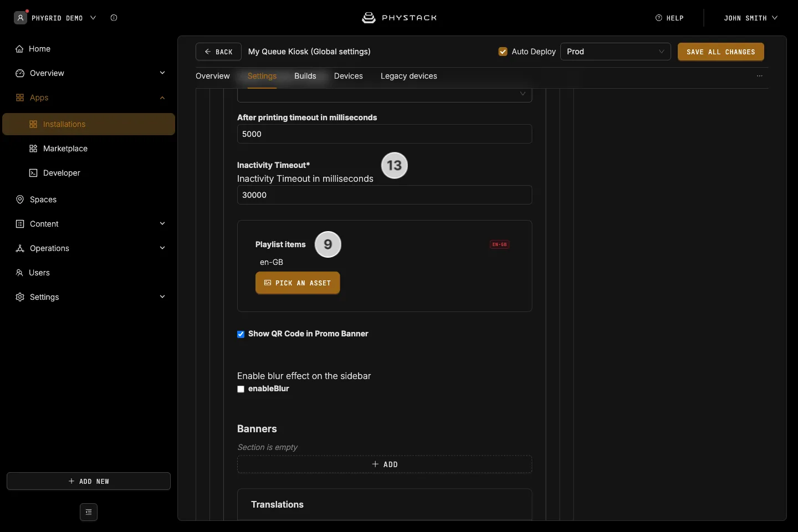
Task: Uncheck Show QR Code in Promo Banner
Action: [241, 334]
